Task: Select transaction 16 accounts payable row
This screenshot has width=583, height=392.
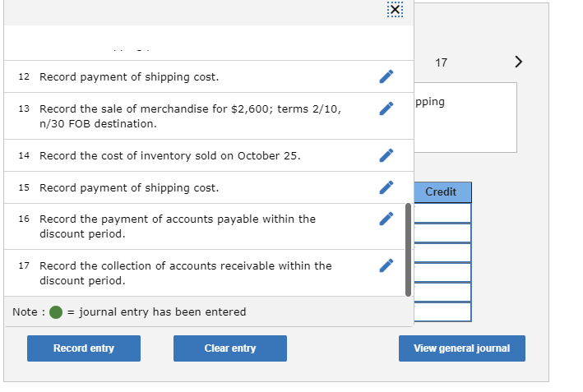Action: [177, 226]
